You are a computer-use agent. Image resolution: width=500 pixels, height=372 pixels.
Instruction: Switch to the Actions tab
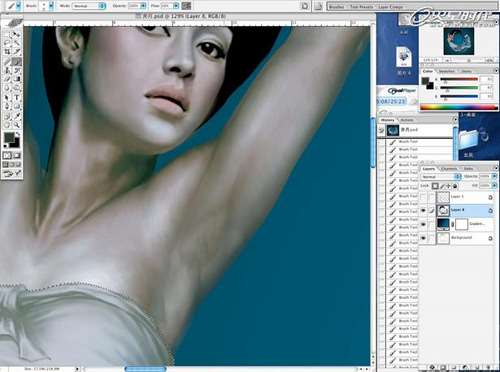pos(407,120)
